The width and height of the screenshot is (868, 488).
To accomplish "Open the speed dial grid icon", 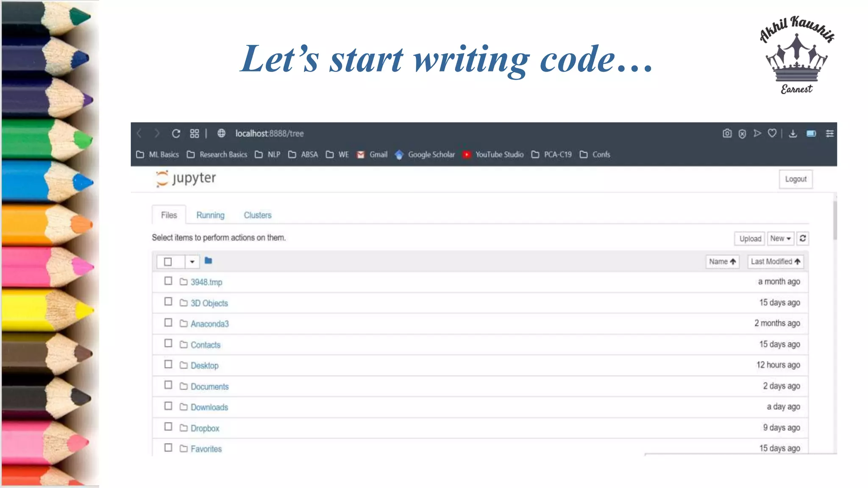I will (x=195, y=133).
